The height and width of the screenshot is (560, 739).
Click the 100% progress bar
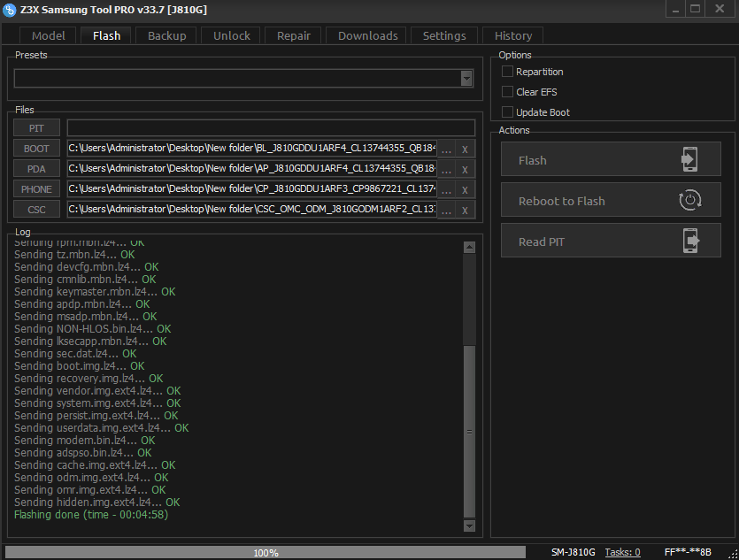266,552
